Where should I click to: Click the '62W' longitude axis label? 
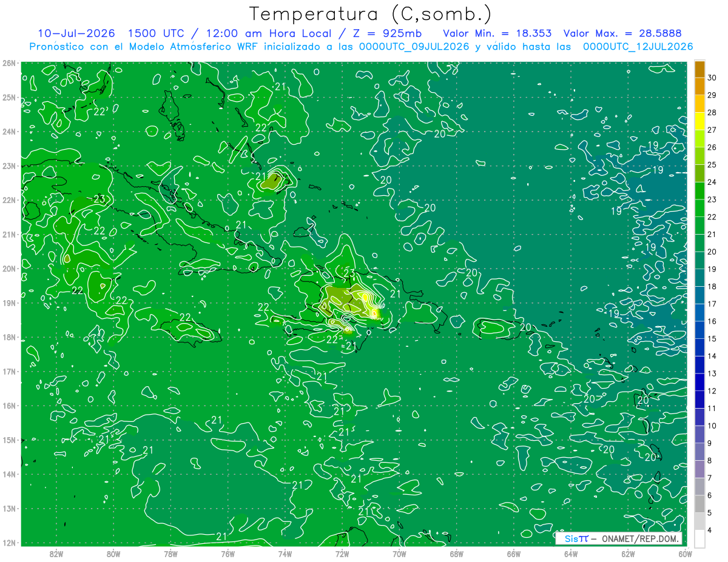pyautogui.click(x=628, y=554)
